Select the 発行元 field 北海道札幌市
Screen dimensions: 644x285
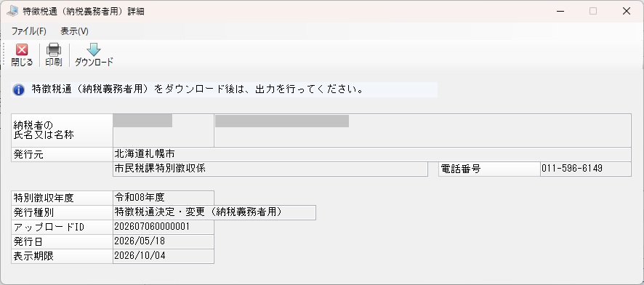point(371,154)
